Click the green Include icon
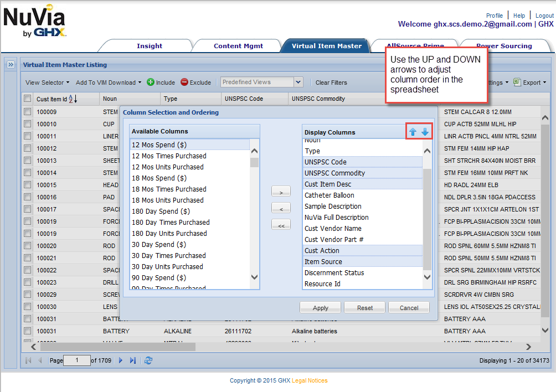Viewport: 556px width, 392px height. click(x=151, y=82)
